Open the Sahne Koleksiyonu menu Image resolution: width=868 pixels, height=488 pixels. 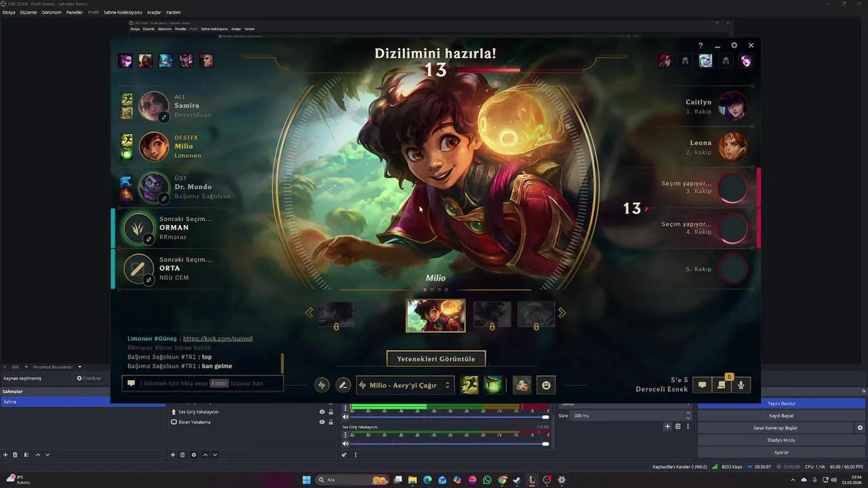pyautogui.click(x=123, y=12)
